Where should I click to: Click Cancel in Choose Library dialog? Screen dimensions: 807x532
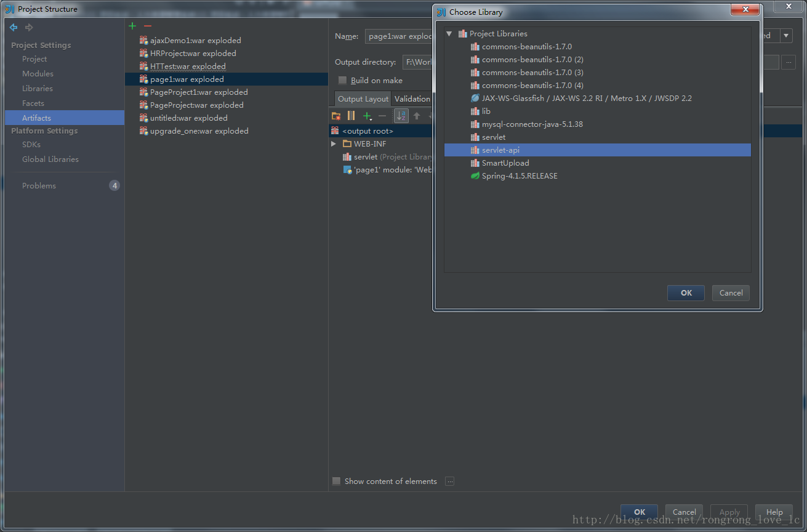731,293
